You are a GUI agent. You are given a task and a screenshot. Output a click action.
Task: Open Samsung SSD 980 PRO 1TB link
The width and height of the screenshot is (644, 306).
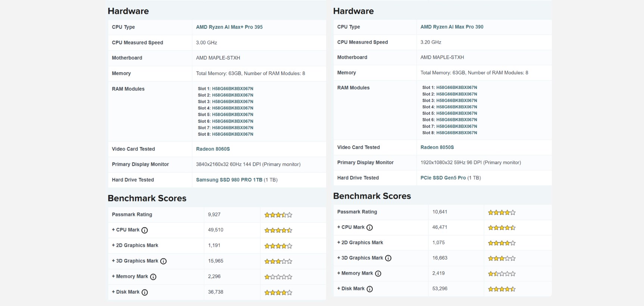[229, 180]
